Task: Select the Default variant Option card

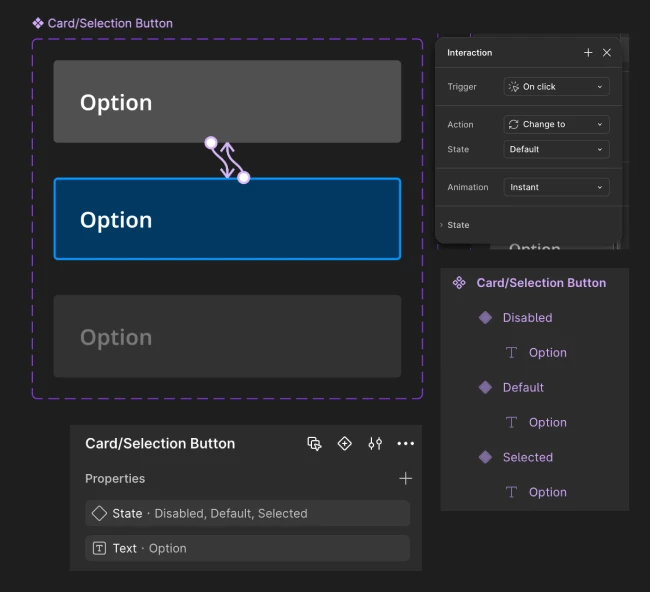Action: click(227, 102)
